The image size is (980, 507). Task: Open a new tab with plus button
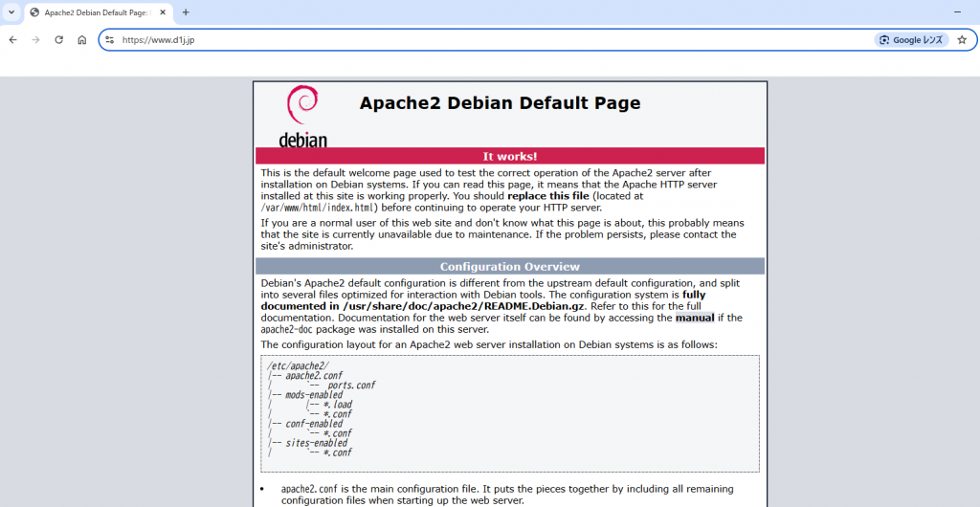tap(186, 12)
